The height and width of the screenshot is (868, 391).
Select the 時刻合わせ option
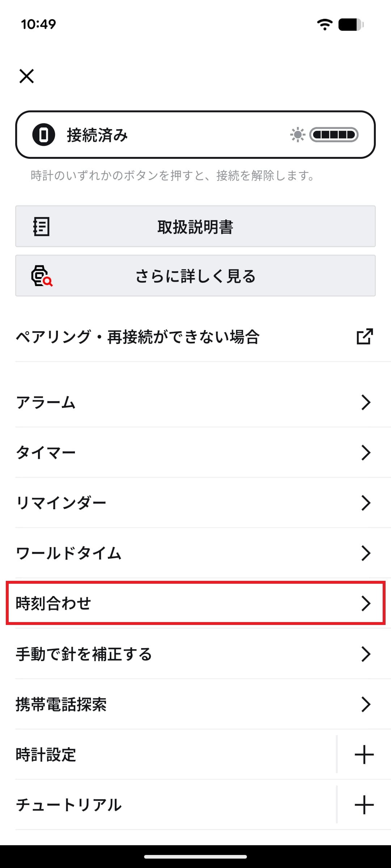(x=195, y=603)
